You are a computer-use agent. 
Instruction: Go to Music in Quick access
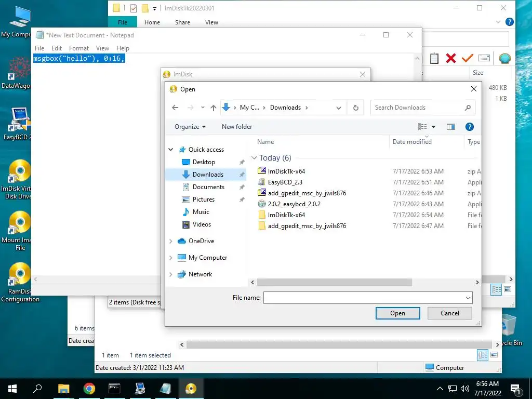[201, 212]
